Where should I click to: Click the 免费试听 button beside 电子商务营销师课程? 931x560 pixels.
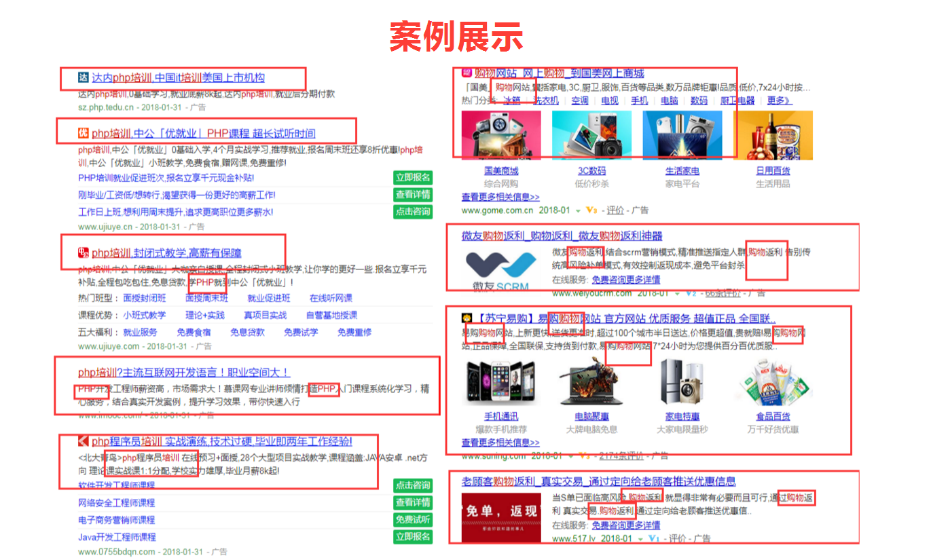tap(413, 519)
